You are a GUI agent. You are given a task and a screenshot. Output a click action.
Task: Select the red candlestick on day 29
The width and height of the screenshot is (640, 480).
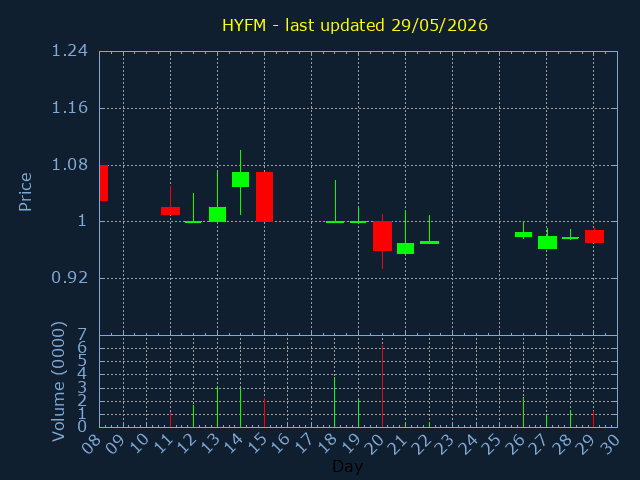coord(594,236)
